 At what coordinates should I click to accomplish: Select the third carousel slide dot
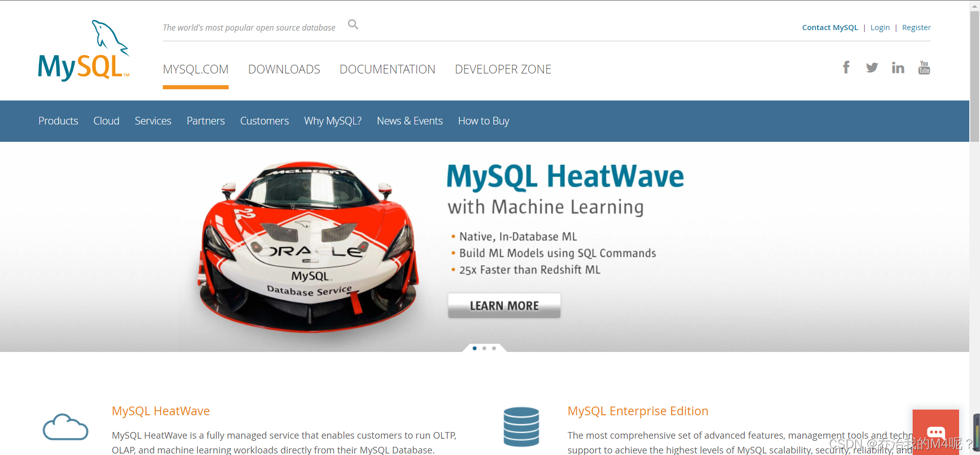494,348
